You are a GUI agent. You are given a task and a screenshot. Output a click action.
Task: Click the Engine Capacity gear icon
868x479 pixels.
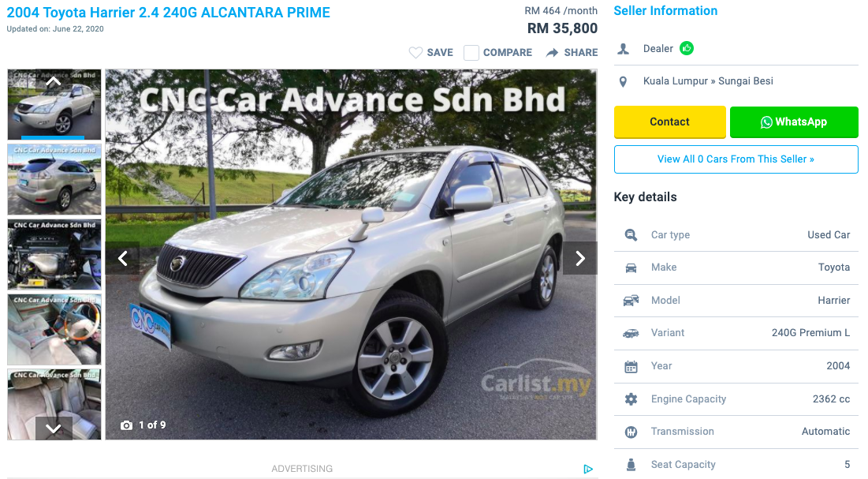(631, 399)
